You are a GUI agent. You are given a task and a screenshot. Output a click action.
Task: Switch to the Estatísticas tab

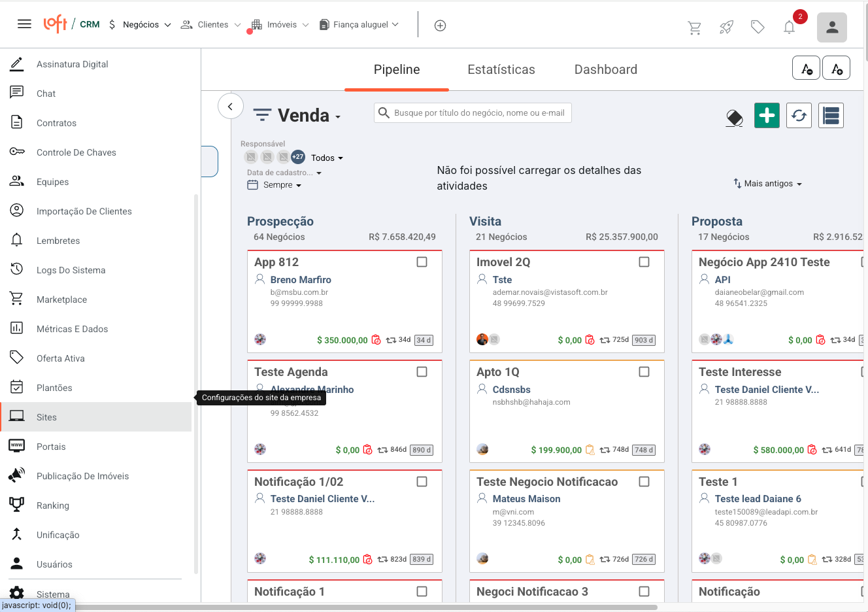[x=501, y=69]
